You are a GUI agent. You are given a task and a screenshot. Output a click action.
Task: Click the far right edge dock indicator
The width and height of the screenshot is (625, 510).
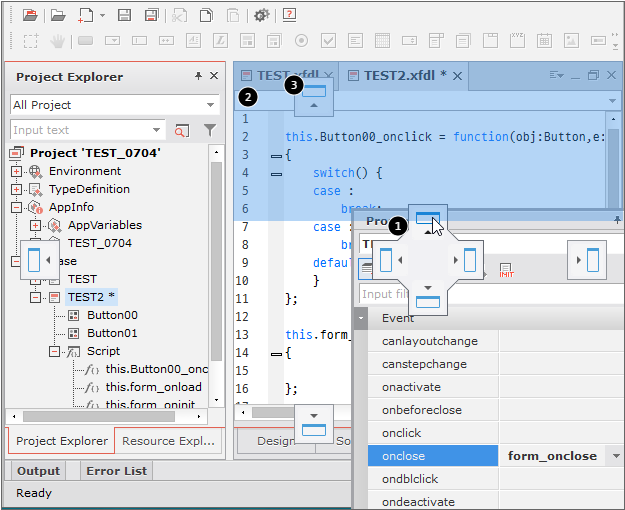click(588, 259)
